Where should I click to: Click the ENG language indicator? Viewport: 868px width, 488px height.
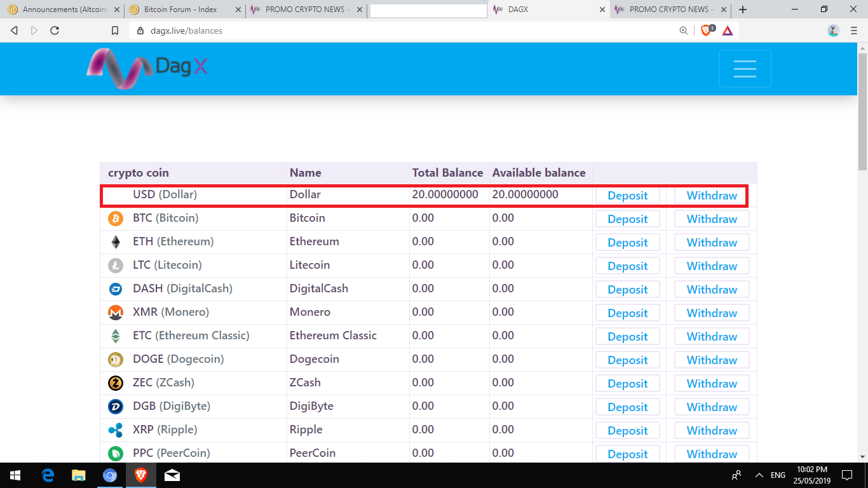pos(778,475)
